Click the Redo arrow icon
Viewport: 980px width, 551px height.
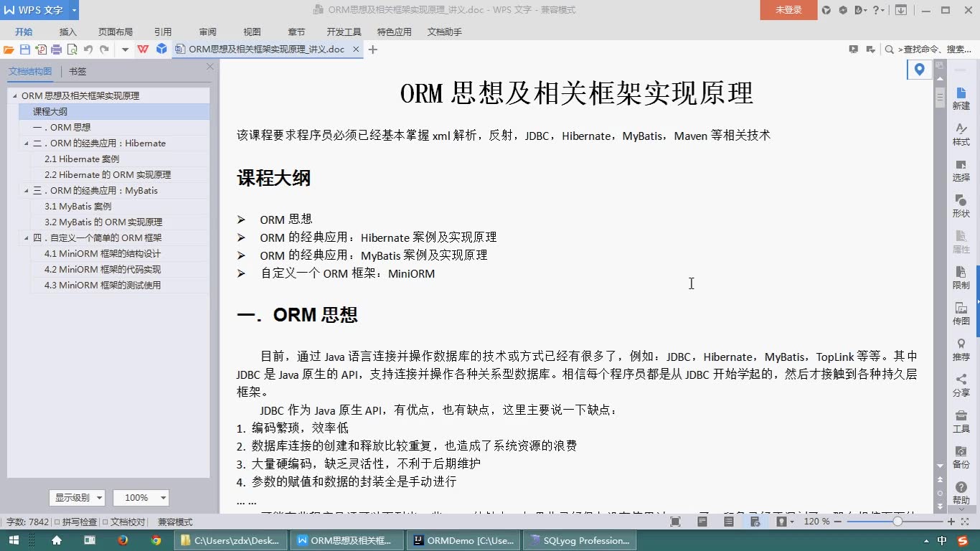point(104,50)
